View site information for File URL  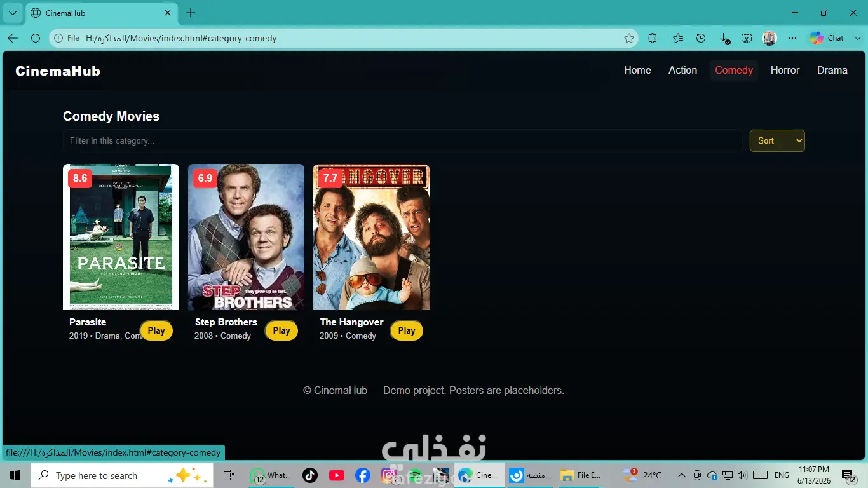pos(67,38)
